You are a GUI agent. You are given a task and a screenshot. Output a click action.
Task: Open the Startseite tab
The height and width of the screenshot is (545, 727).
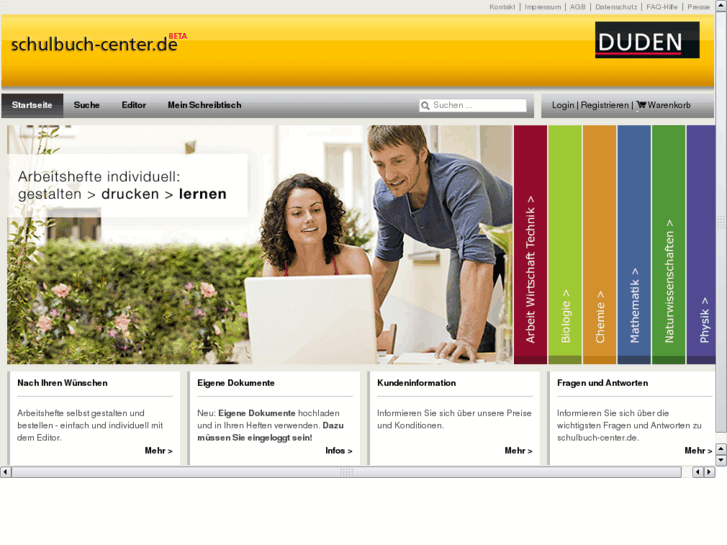32,105
